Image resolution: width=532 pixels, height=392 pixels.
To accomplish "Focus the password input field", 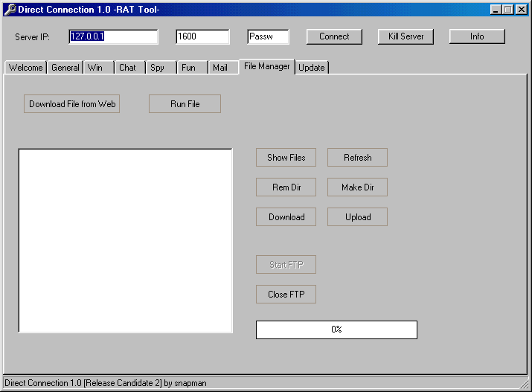I will [268, 36].
